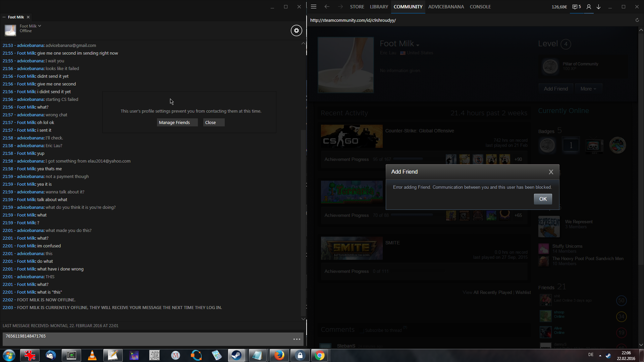644x362 pixels.
Task: Open the friends profile person icon
Action: pos(589,7)
